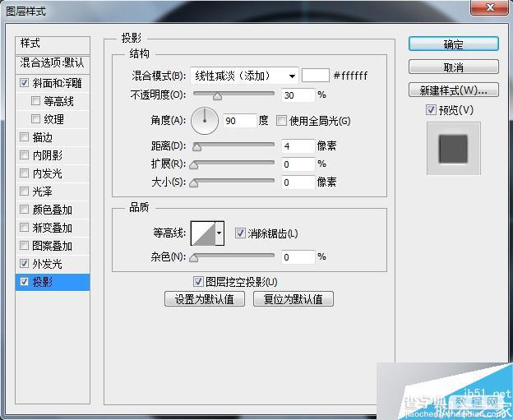Toggle 消除锯齿 checkbox
Viewport: 513px width, 420px height.
click(240, 233)
